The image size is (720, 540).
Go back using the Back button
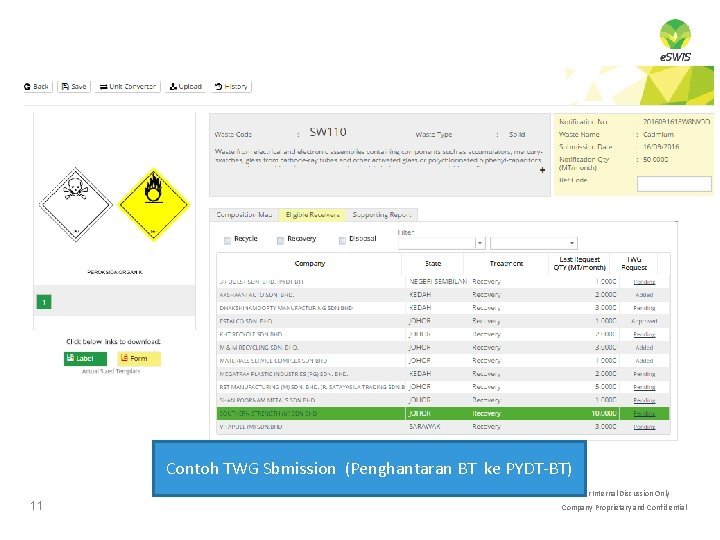point(37,86)
